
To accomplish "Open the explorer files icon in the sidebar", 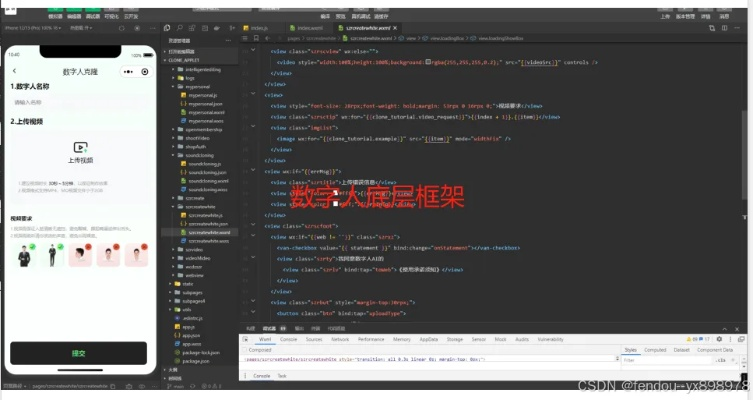I will point(167,28).
